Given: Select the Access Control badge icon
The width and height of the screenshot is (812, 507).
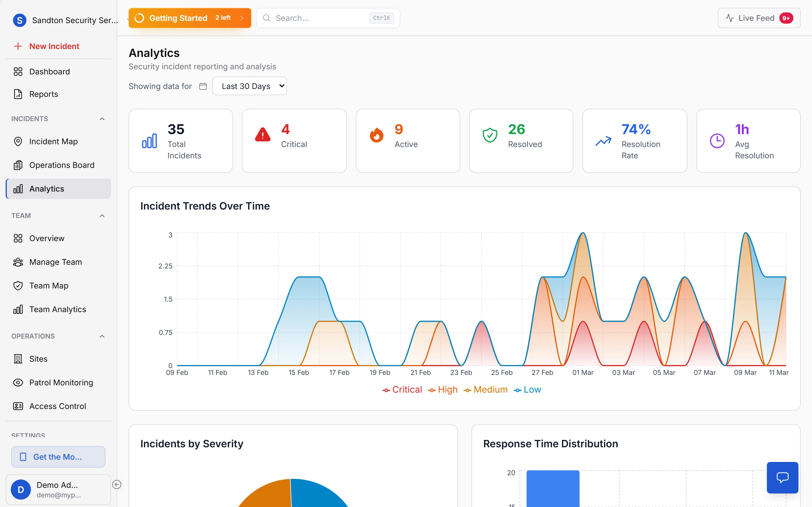Looking at the screenshot, I should click(x=18, y=406).
